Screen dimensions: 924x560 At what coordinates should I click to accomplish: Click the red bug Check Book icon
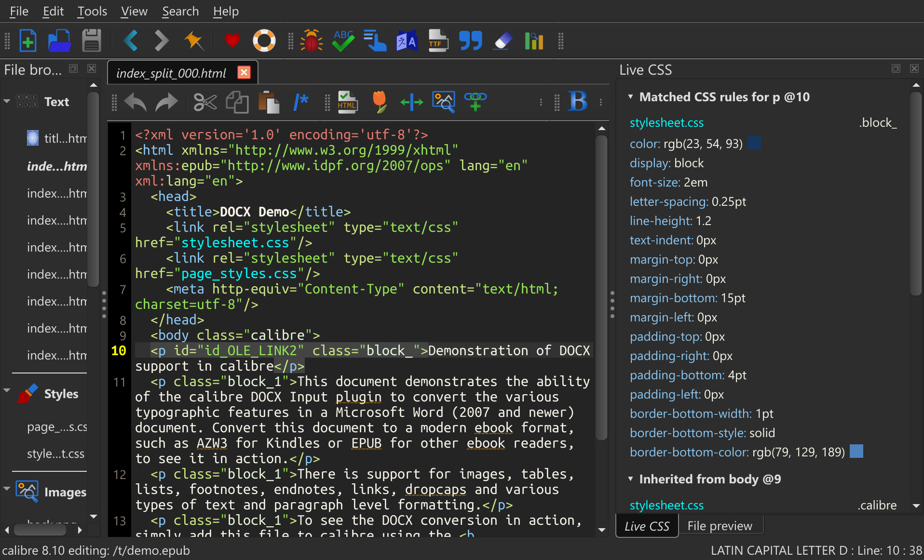(x=311, y=41)
